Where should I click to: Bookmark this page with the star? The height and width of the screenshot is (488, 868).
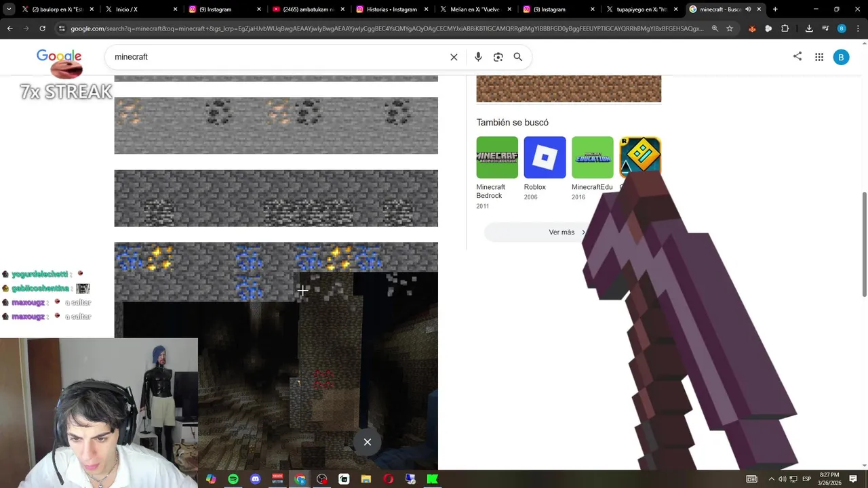730,28
